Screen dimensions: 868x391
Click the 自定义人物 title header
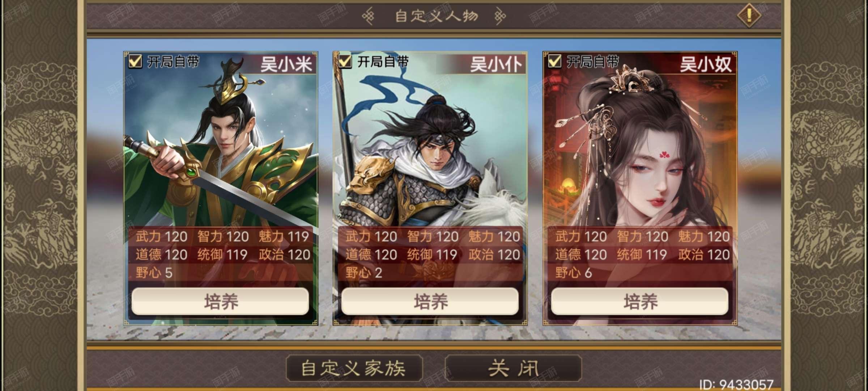[437, 16]
